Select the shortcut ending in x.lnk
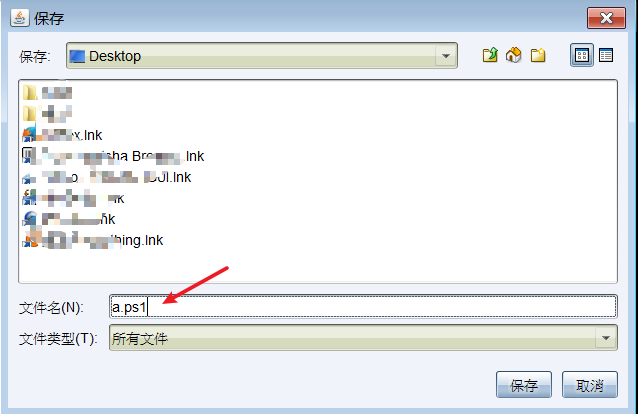 [62, 135]
